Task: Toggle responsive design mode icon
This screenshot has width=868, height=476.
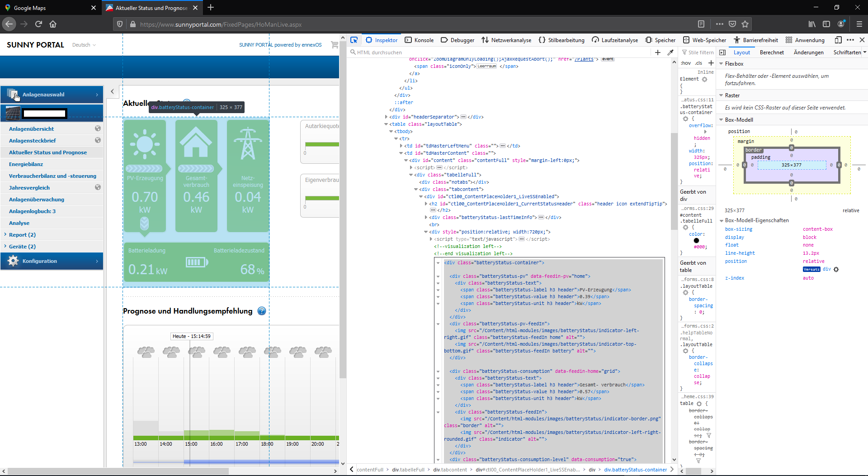Action: (838, 40)
